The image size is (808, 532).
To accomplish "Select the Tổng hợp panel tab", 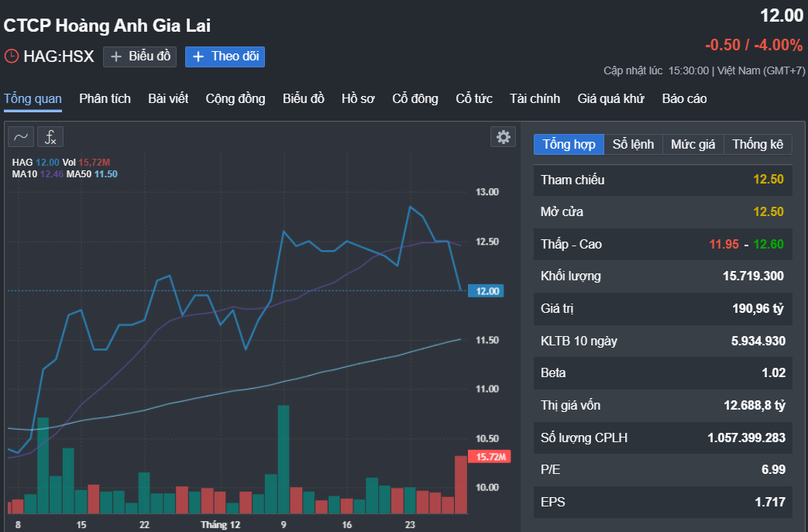I will click(x=569, y=145).
